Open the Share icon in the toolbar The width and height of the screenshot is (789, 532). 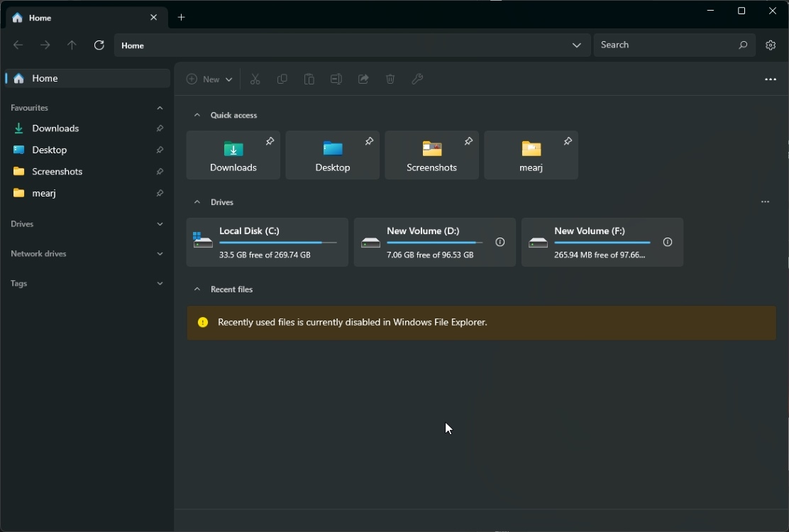click(363, 79)
